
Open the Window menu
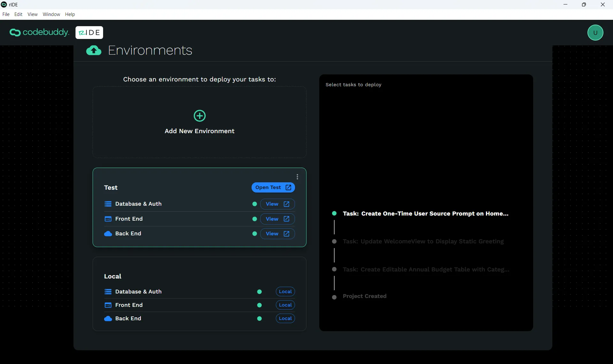(51, 14)
